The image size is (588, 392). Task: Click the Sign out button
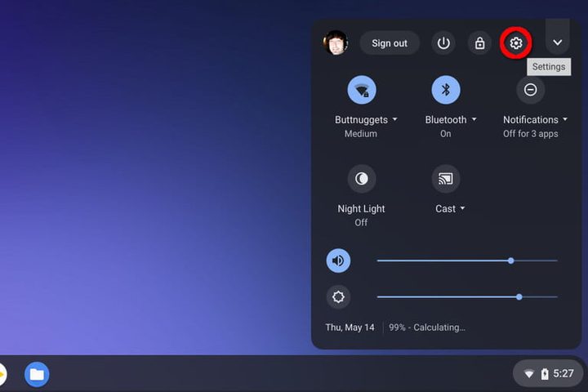tap(390, 43)
